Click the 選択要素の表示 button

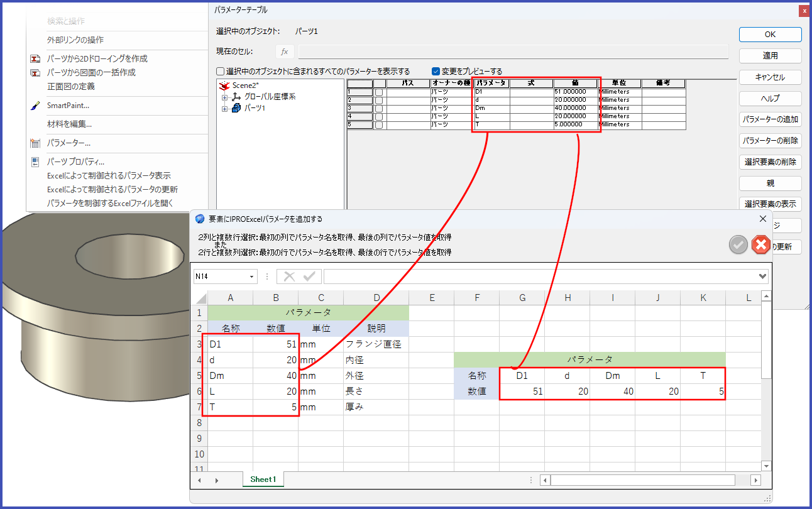point(770,204)
